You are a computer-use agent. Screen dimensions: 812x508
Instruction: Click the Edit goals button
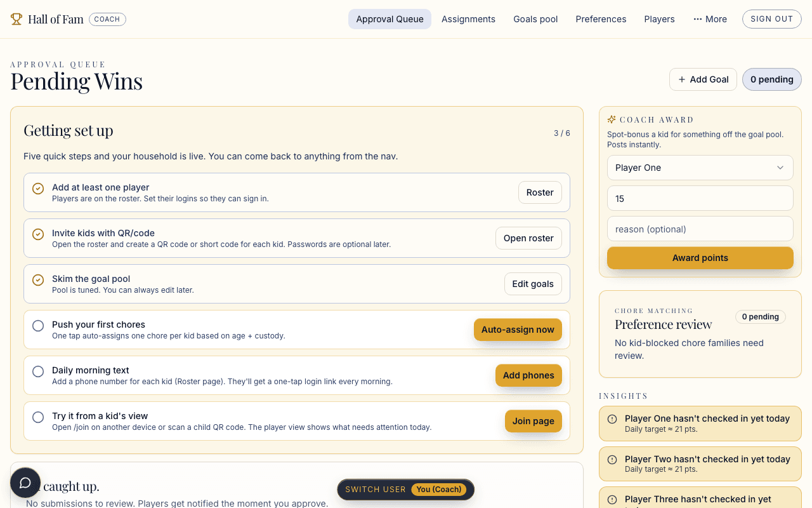(x=533, y=284)
